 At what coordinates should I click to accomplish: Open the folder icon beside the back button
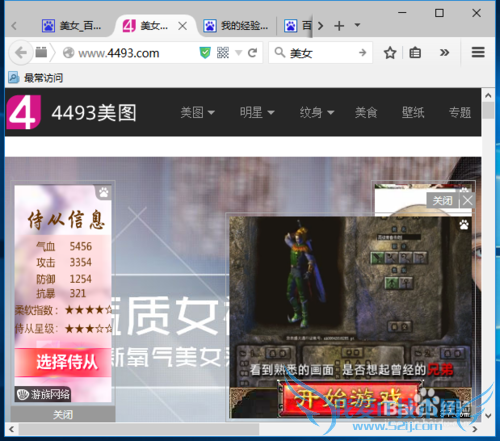pyautogui.click(x=41, y=52)
